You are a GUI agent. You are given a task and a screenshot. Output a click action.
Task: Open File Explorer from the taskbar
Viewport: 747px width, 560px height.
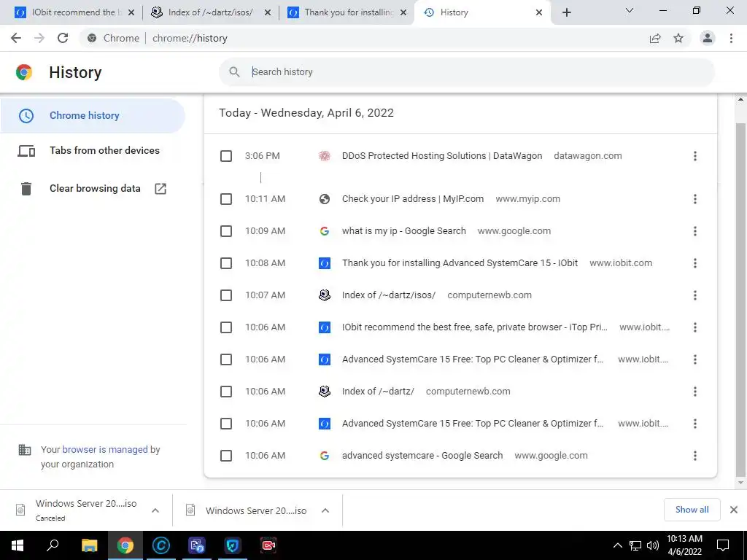pyautogui.click(x=89, y=545)
